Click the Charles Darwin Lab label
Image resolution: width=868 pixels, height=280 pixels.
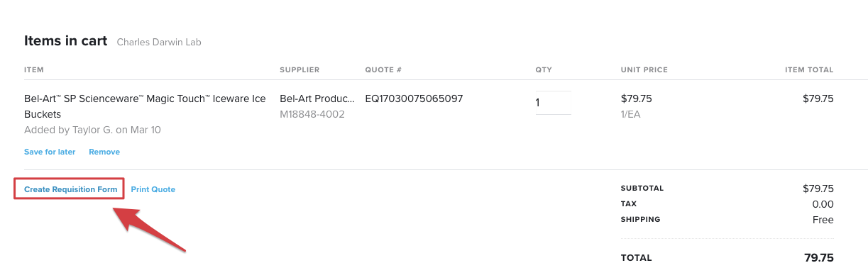(x=159, y=42)
